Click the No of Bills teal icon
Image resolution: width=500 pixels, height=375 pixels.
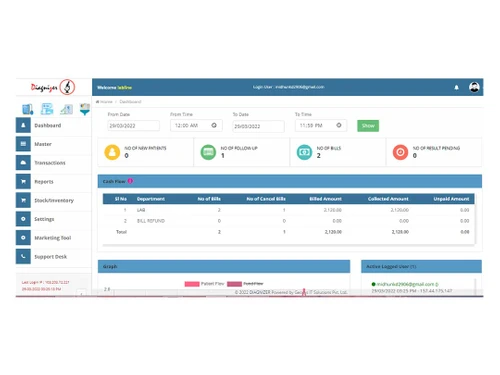point(304,152)
